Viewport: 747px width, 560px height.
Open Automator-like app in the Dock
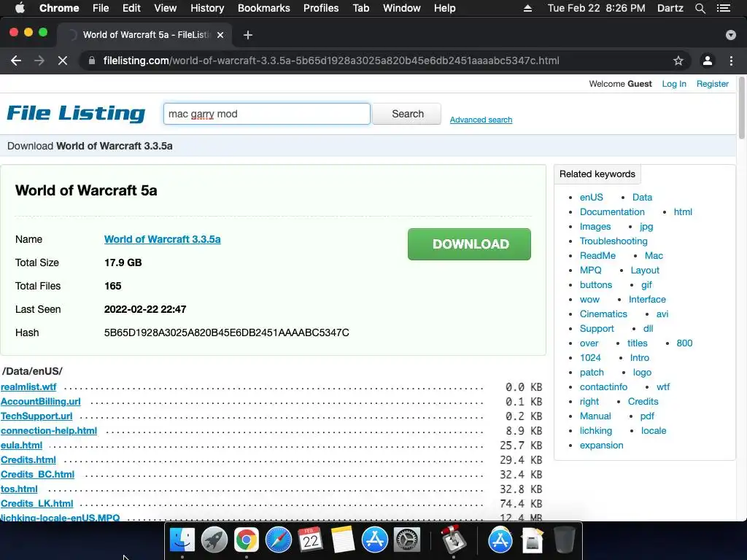(453, 540)
